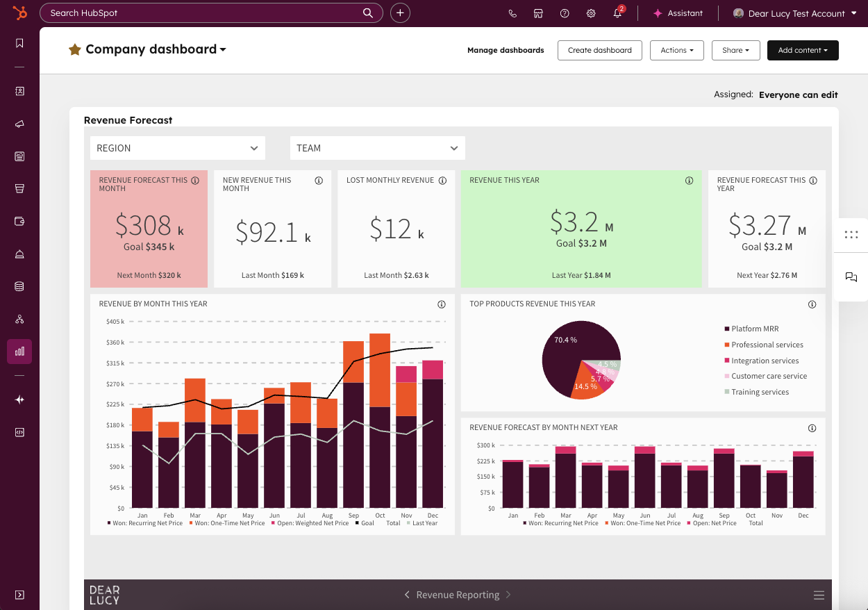Click the phone calling icon
Image resolution: width=868 pixels, height=610 pixels.
point(512,13)
